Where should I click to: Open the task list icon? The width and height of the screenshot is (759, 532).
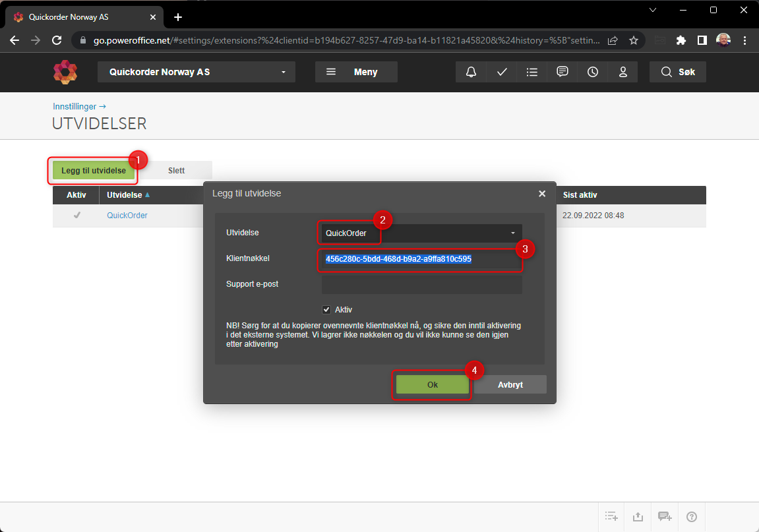532,72
